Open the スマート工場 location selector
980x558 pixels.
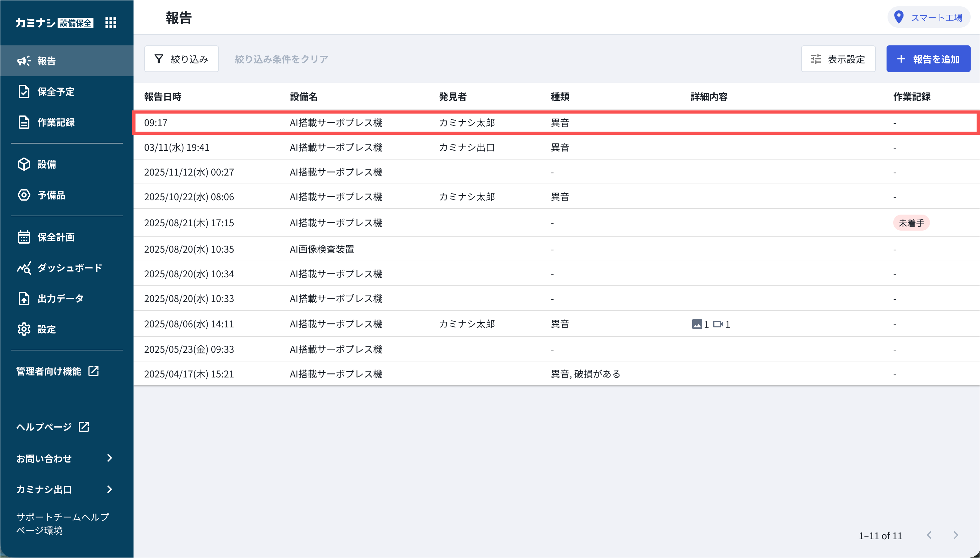click(x=929, y=18)
